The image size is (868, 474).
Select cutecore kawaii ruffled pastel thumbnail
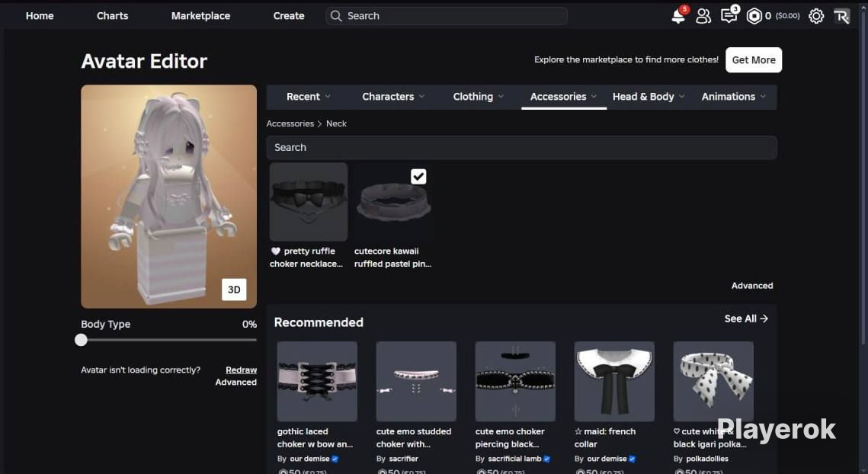coord(393,201)
